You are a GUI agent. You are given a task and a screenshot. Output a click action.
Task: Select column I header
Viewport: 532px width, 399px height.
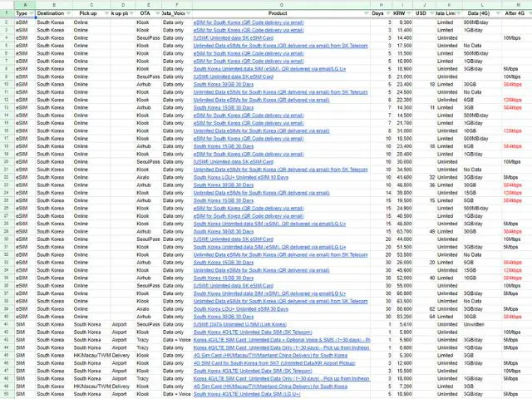[402, 5]
